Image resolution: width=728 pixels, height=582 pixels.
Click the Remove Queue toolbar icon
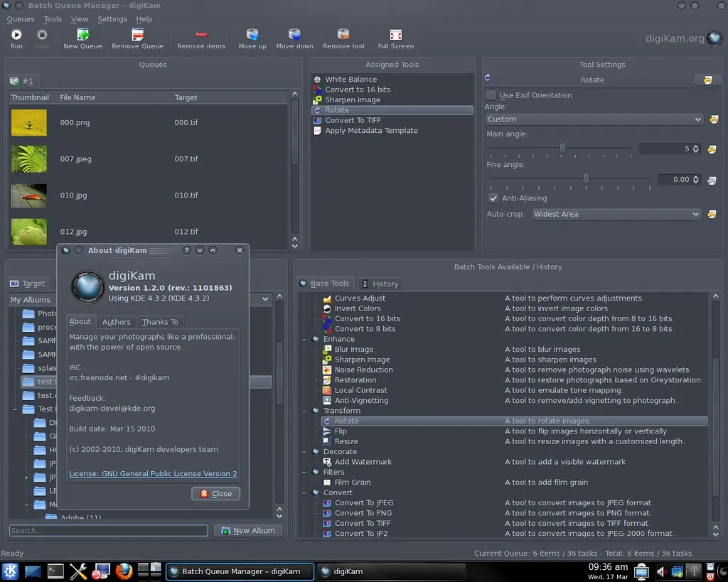tap(137, 35)
